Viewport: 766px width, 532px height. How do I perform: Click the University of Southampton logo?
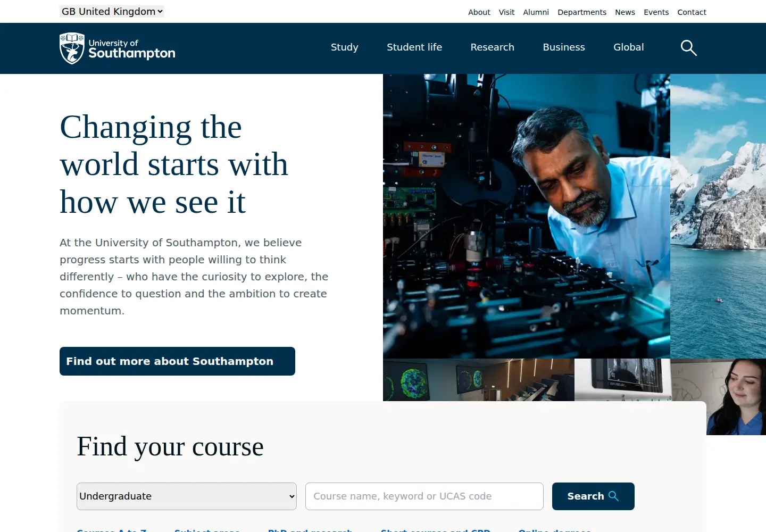coord(118,48)
